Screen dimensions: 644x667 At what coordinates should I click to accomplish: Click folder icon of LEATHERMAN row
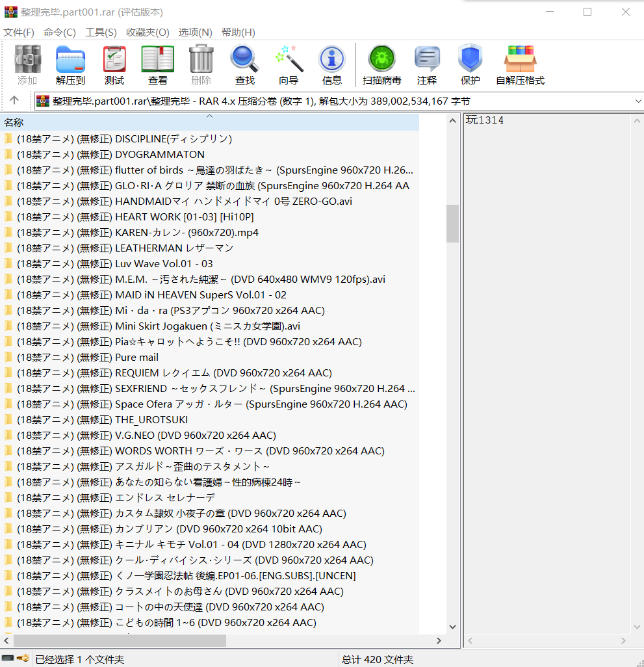8,248
